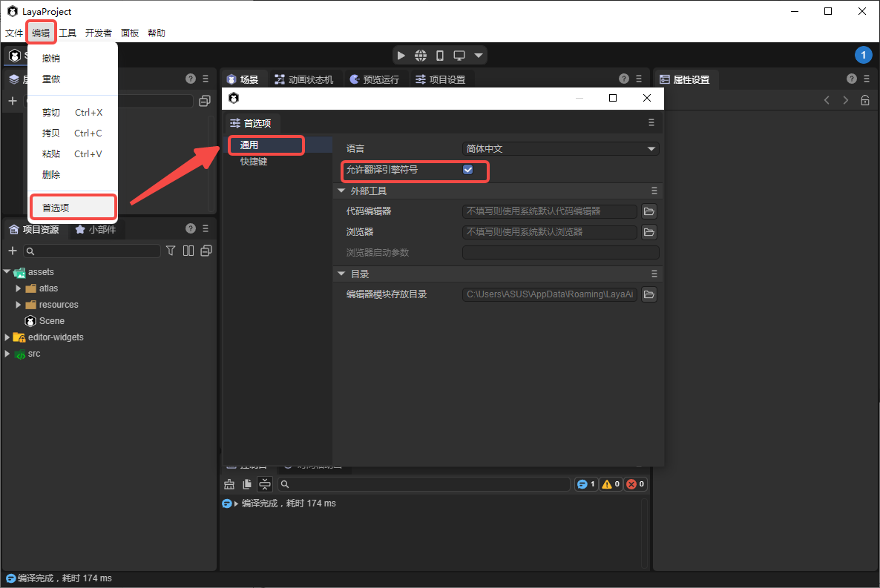Open the 语言 dropdown showing 简体中文

coord(560,149)
